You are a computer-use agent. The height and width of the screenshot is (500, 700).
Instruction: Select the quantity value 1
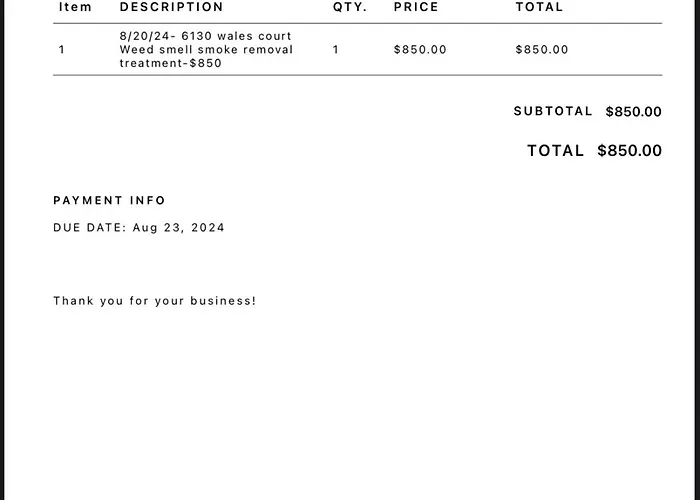[x=335, y=49]
